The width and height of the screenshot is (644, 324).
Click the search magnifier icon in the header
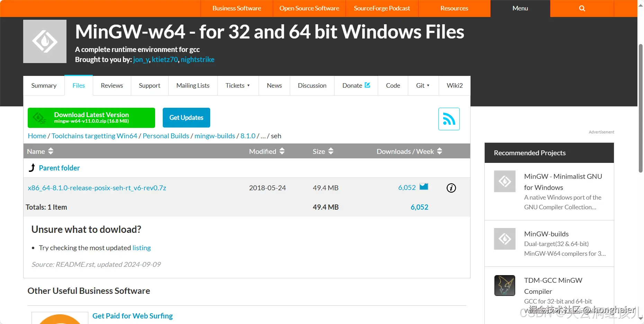[582, 8]
